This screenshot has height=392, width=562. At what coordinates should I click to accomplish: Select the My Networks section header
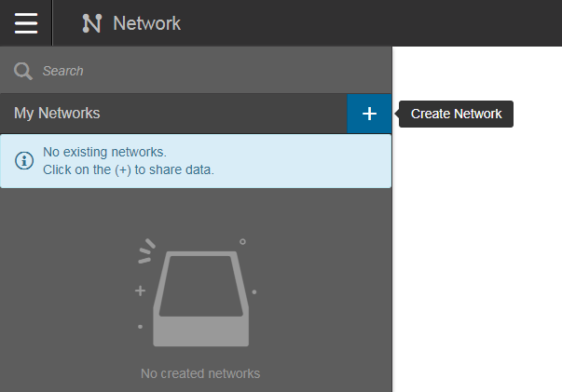(57, 114)
